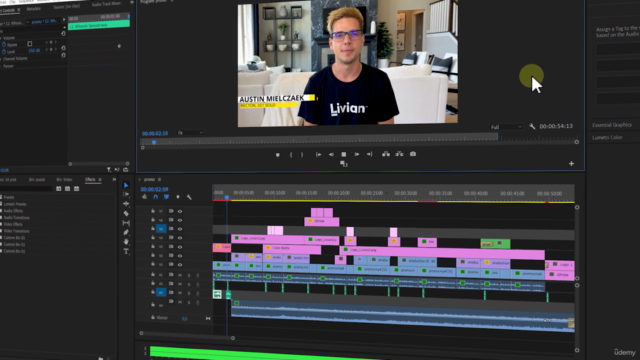Screen dimensions: 640x360
Task: Open the Lumetri Color panel
Action: click(x=607, y=137)
